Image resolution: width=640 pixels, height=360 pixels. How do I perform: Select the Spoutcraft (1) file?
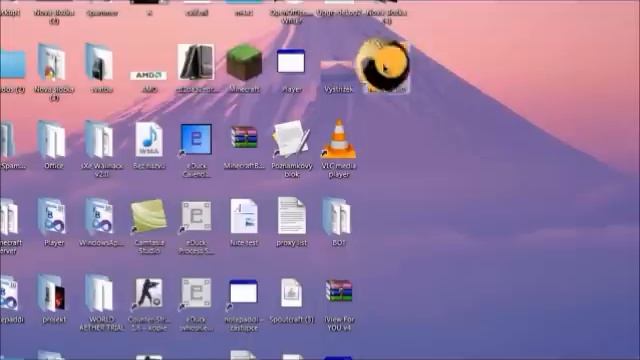(x=291, y=293)
